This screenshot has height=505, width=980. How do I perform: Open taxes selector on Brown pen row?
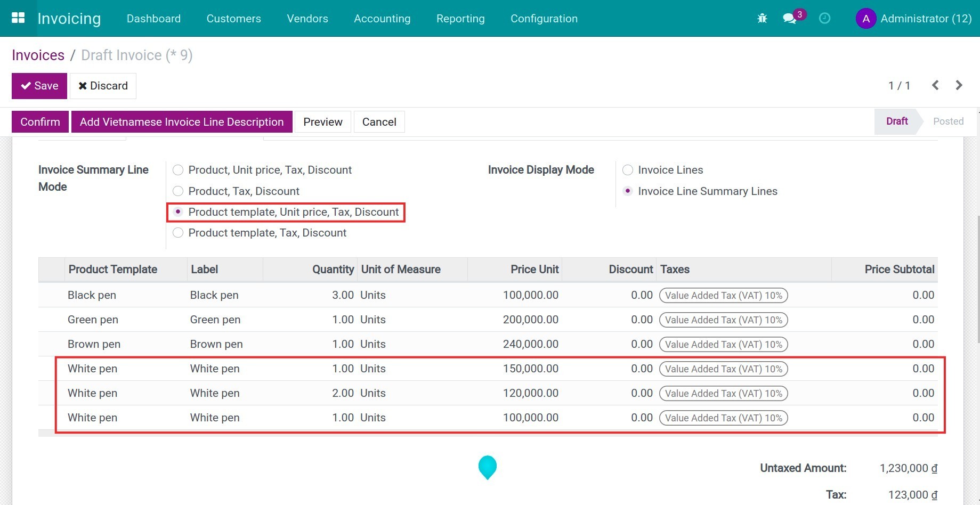[723, 344]
